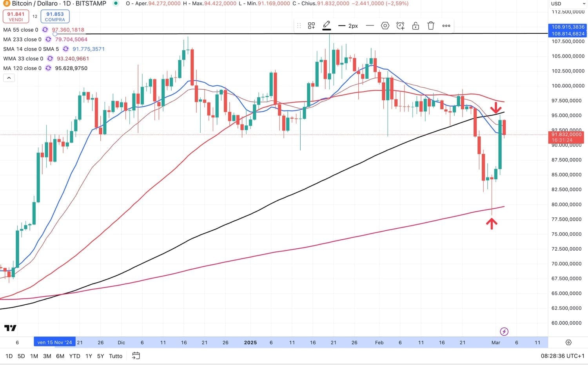Select the Tutto time range
The image size is (588, 365).
pyautogui.click(x=116, y=356)
